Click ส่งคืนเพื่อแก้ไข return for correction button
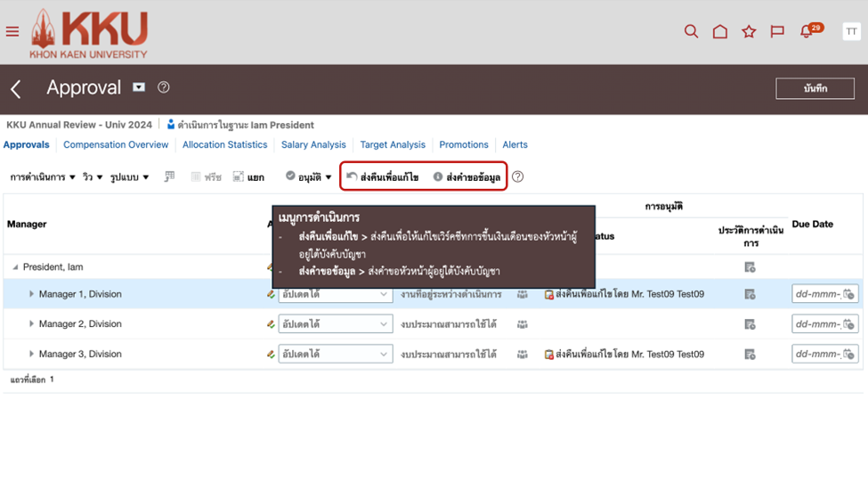Viewport: 868px width, 491px height. 383,177
